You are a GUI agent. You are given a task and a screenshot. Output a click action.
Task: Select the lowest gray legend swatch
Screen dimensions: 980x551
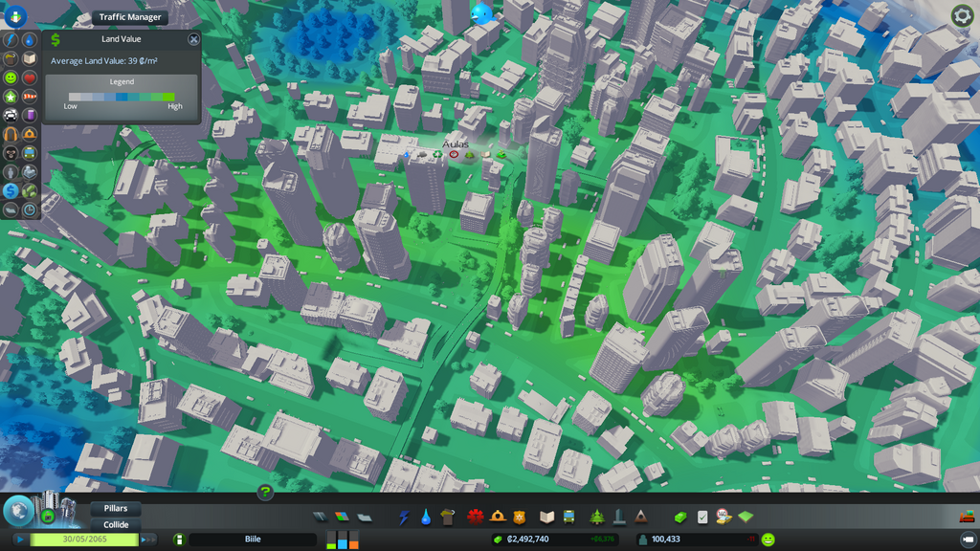75,97
